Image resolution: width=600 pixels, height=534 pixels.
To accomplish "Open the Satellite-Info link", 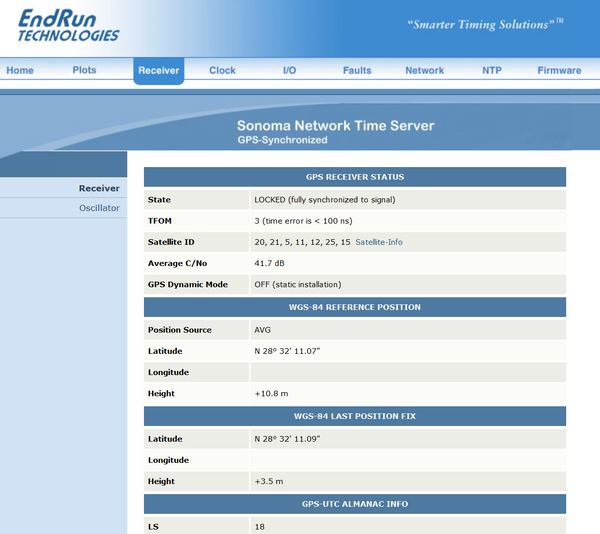I will pyautogui.click(x=379, y=242).
